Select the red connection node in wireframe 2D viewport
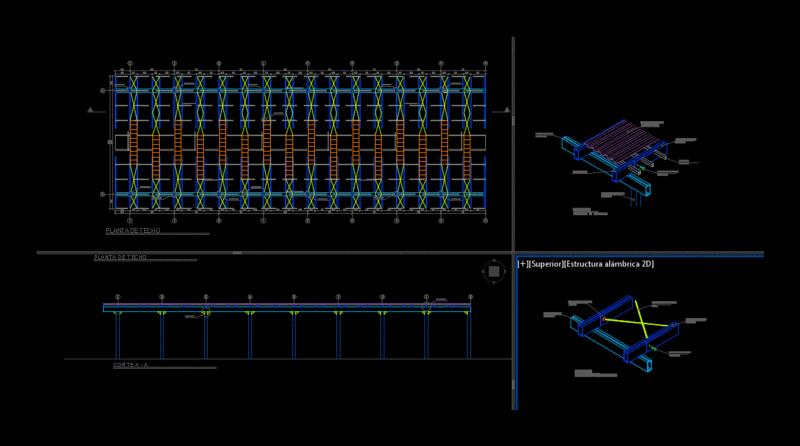Viewport: 800px width, 446px height. (x=604, y=319)
